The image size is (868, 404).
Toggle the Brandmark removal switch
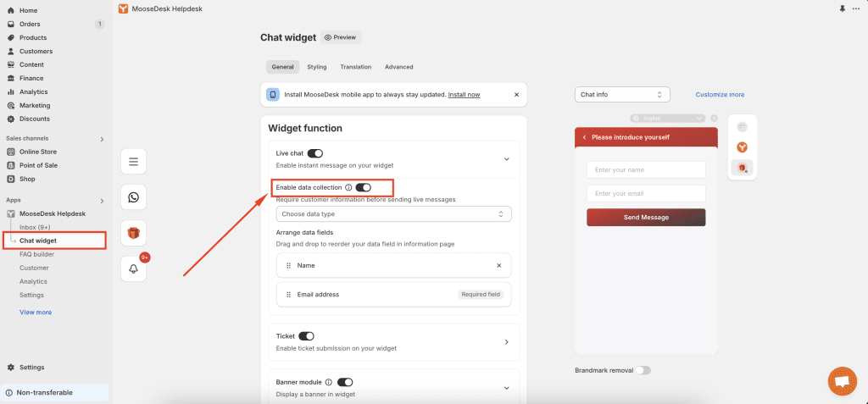[643, 370]
